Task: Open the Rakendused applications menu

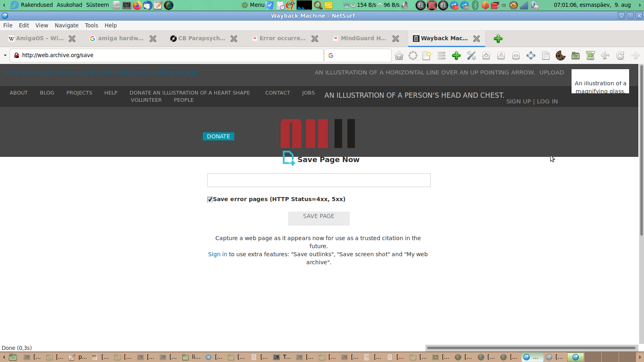Action: click(37, 5)
